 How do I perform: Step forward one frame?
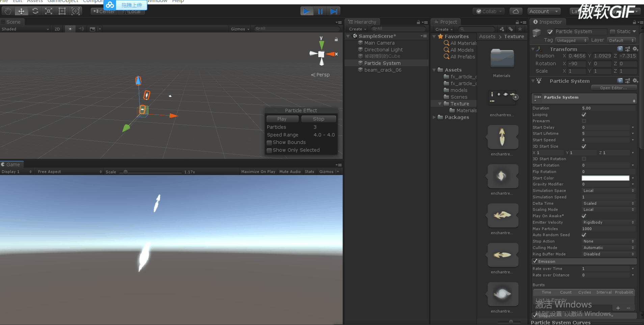coord(333,11)
